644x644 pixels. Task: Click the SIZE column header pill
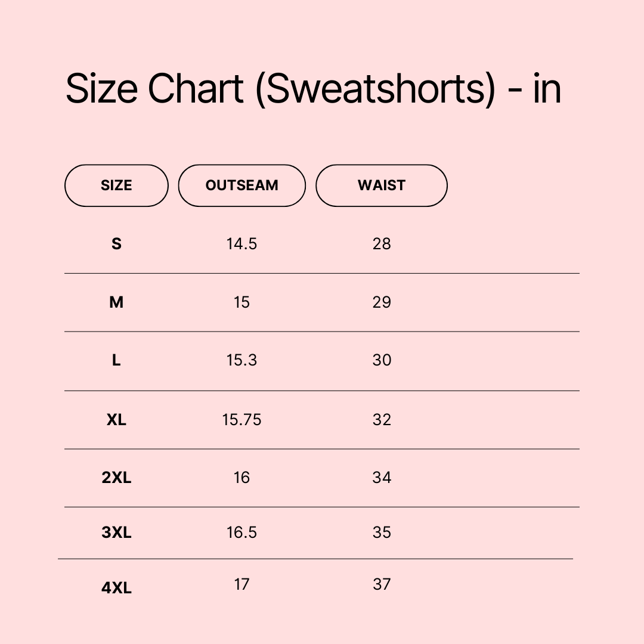(116, 185)
